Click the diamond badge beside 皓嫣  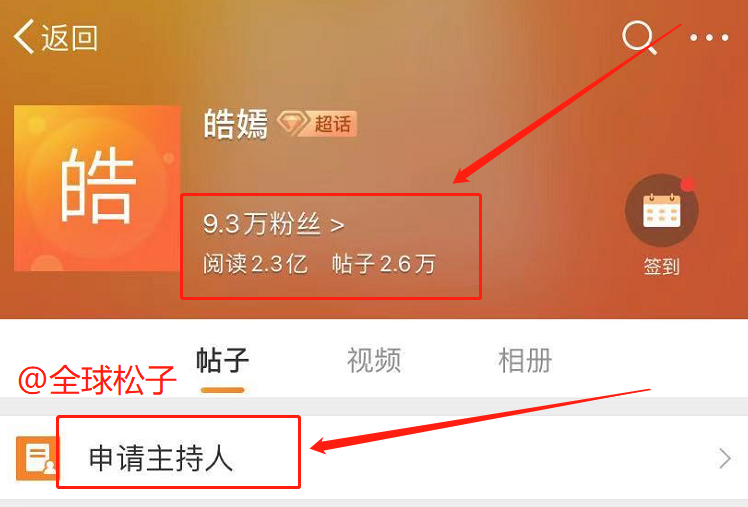point(293,124)
